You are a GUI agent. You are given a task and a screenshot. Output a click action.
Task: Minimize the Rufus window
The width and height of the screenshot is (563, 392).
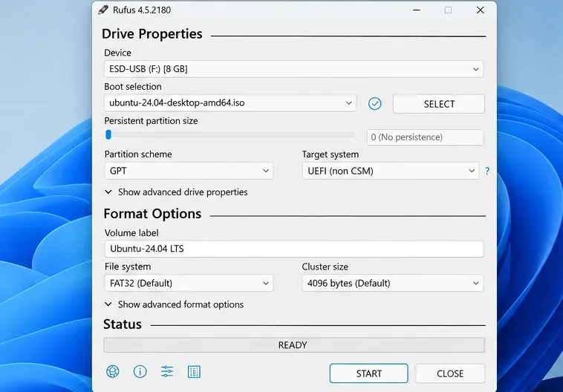[x=417, y=10]
